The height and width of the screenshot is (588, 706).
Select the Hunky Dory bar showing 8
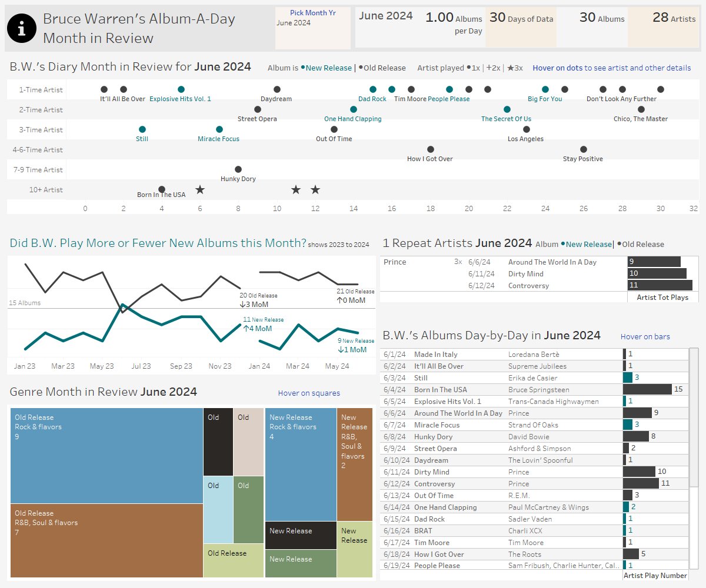tap(636, 436)
